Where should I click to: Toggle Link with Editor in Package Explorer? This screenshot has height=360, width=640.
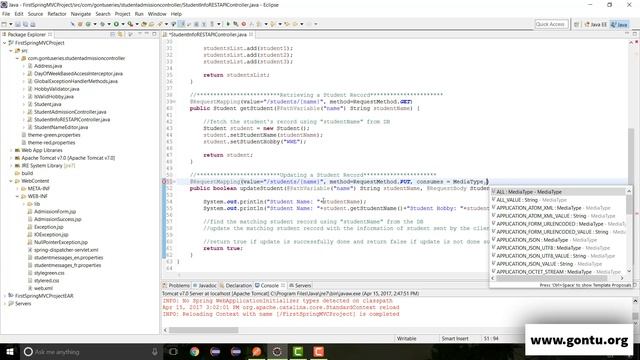(120, 35)
